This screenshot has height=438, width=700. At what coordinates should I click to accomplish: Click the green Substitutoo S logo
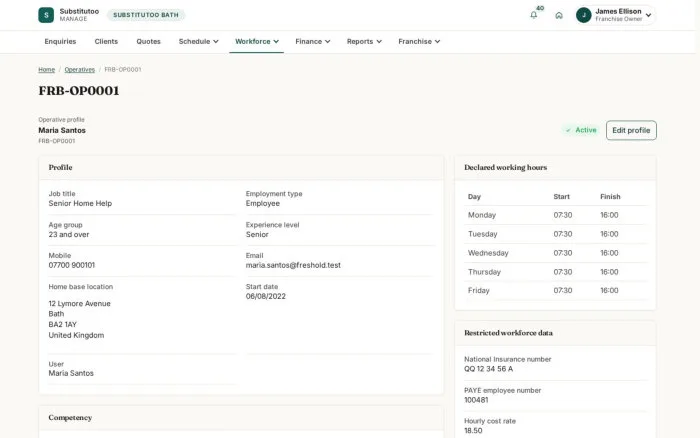point(46,15)
